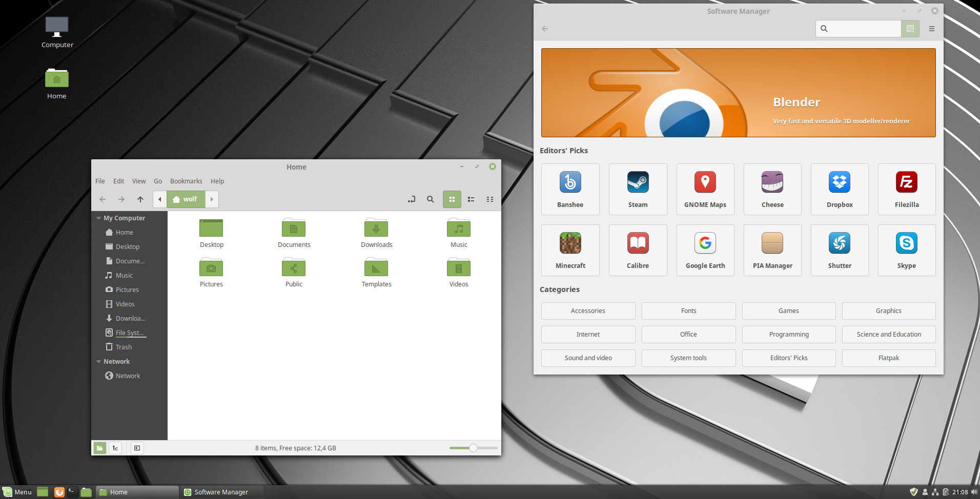
Task: Select the Dropbox app tile
Action: coord(840,189)
